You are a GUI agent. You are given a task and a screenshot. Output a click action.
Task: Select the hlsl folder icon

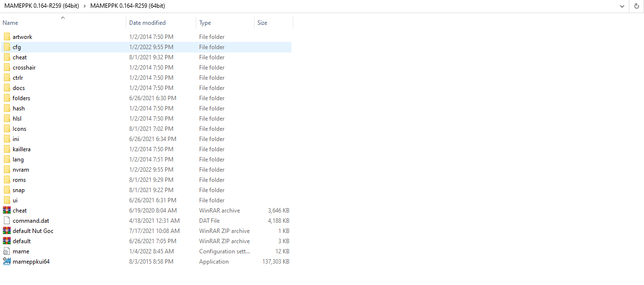tap(7, 119)
